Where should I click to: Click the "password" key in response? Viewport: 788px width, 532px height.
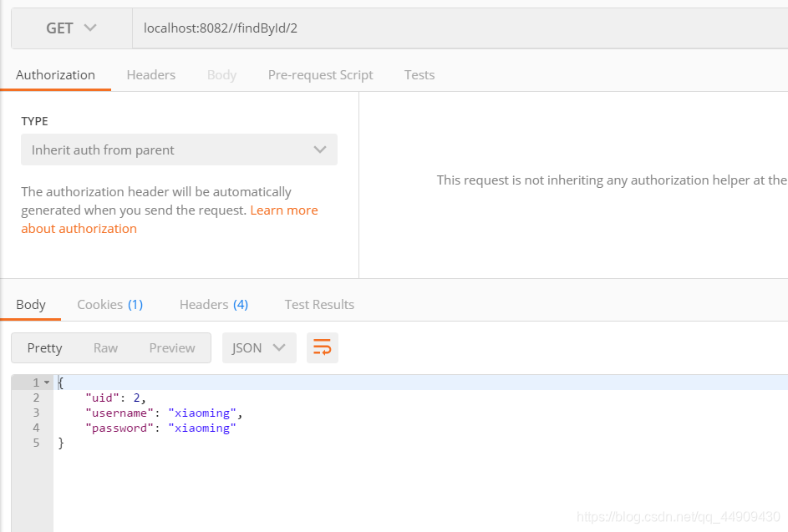119,428
